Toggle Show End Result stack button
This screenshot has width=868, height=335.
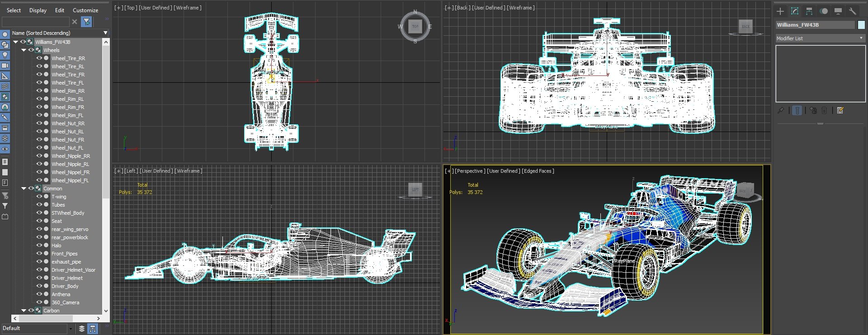797,110
